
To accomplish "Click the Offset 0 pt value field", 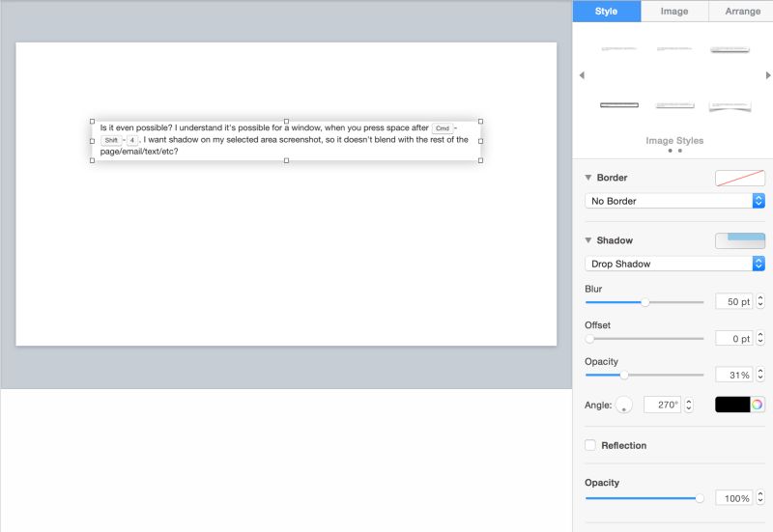I will (x=734, y=338).
